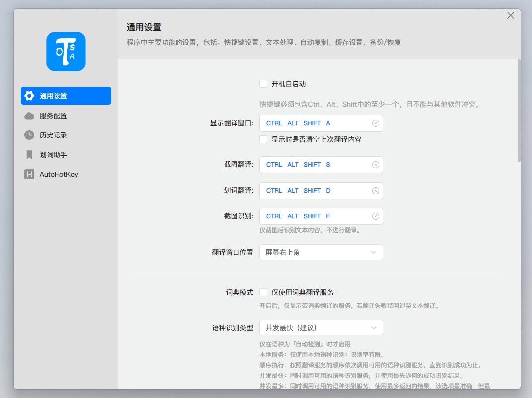
Task: Click the 截图识别 hotkey field
Action: 321,216
